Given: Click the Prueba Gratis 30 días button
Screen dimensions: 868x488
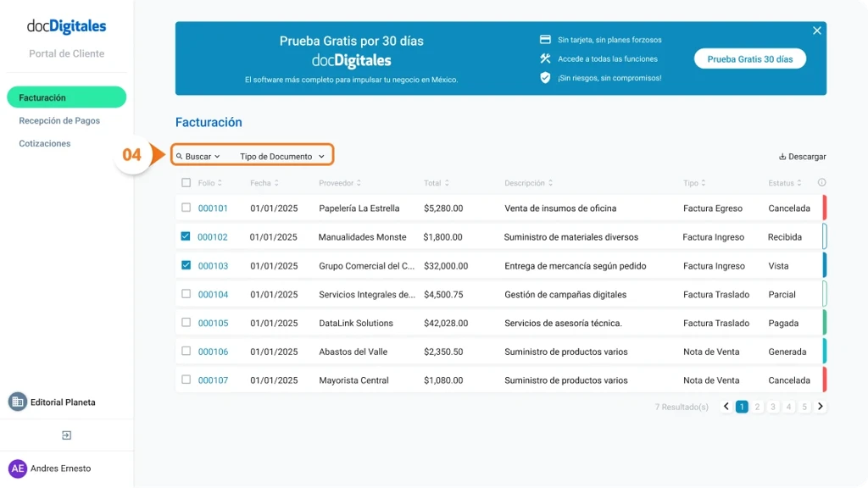Looking at the screenshot, I should tap(749, 58).
